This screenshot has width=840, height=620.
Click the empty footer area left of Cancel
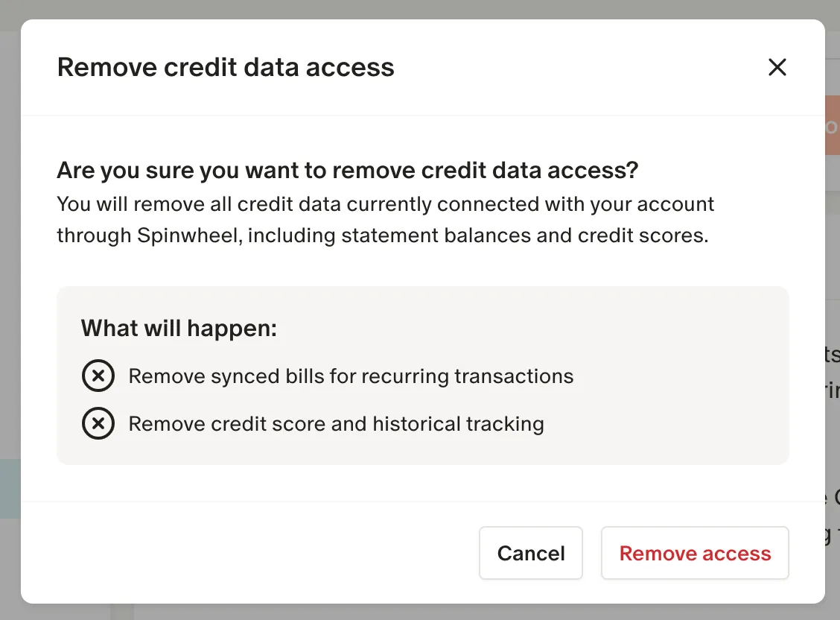tap(250, 553)
